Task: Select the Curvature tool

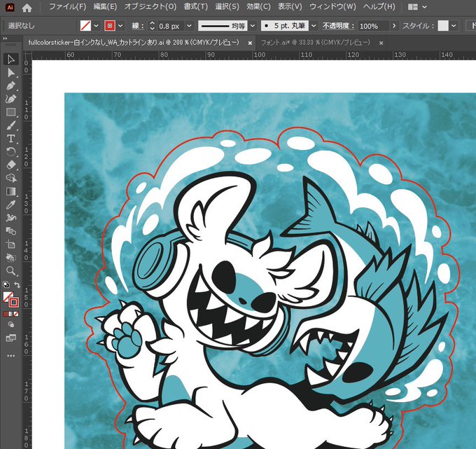Action: tap(11, 99)
